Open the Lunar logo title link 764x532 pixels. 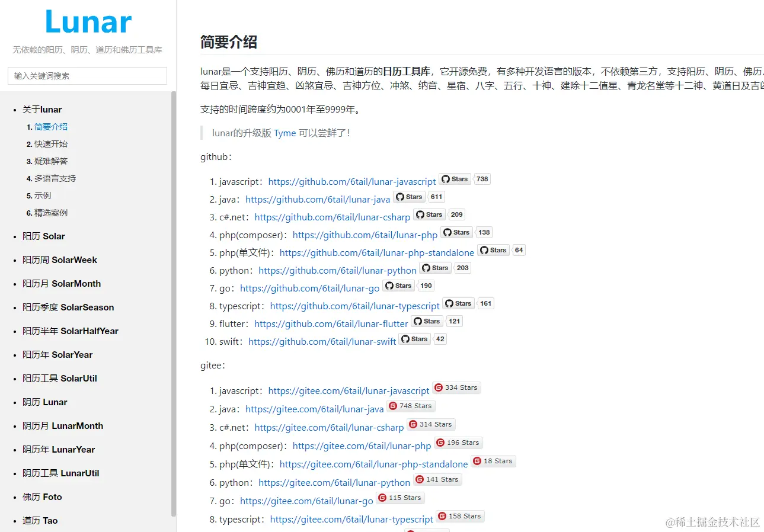pyautogui.click(x=88, y=22)
